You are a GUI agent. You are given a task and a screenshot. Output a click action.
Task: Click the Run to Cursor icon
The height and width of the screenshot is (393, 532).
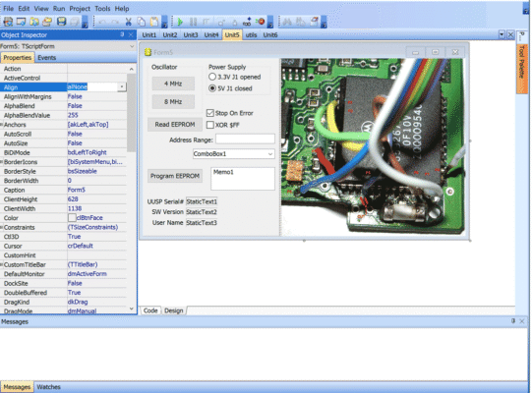(248, 22)
